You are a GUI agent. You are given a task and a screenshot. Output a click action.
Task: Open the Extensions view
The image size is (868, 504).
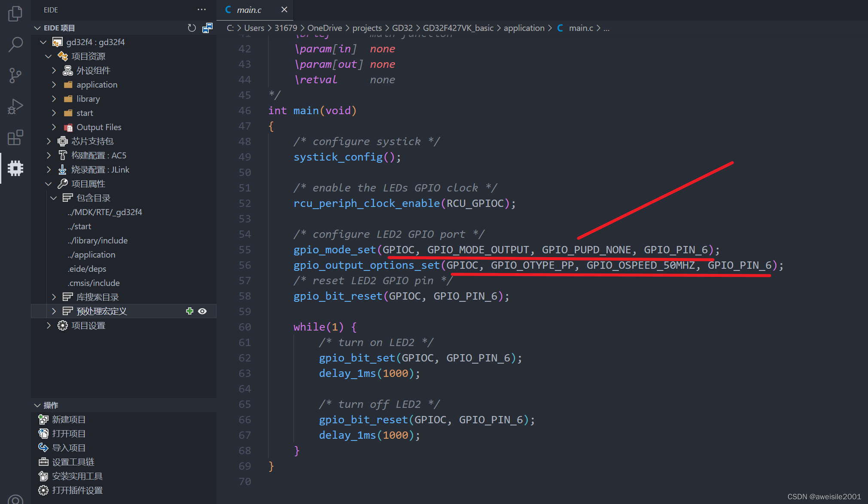[15, 137]
